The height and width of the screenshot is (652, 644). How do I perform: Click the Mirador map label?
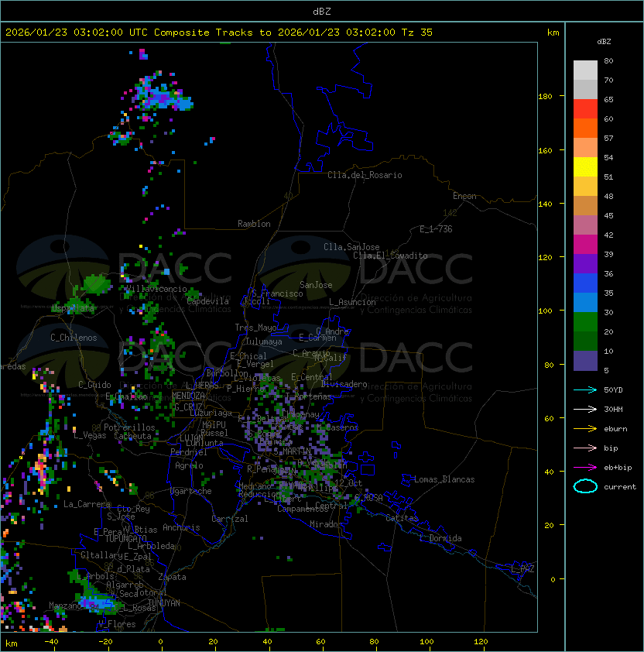coord(327,524)
